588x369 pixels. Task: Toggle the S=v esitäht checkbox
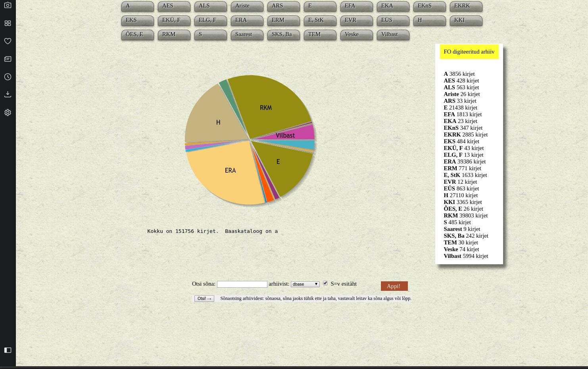[x=325, y=283]
